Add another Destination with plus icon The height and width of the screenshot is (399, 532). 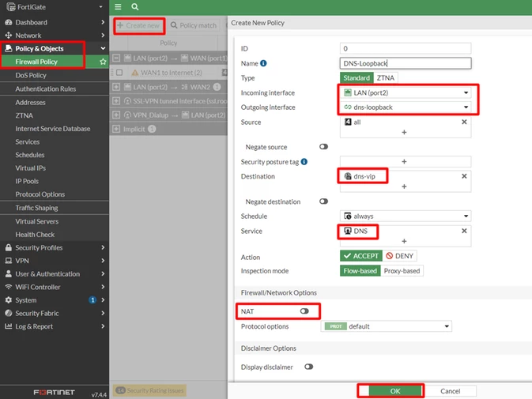[x=404, y=186]
